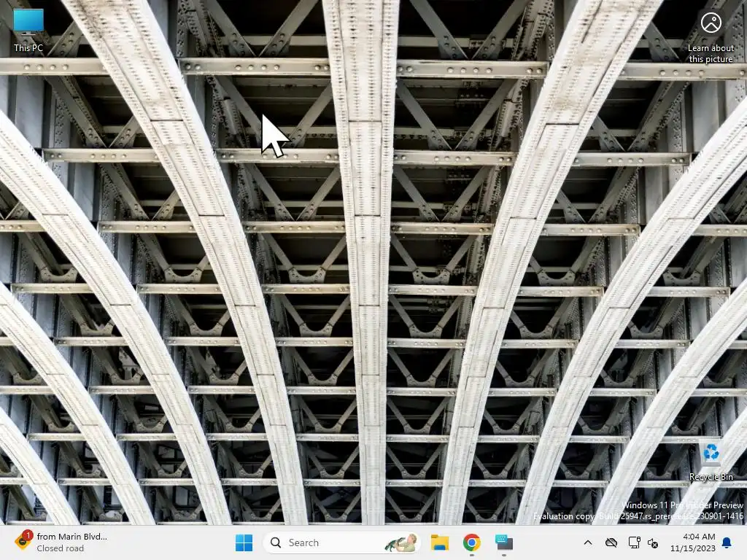Open the network status tray icon
747x560 pixels.
tap(634, 542)
